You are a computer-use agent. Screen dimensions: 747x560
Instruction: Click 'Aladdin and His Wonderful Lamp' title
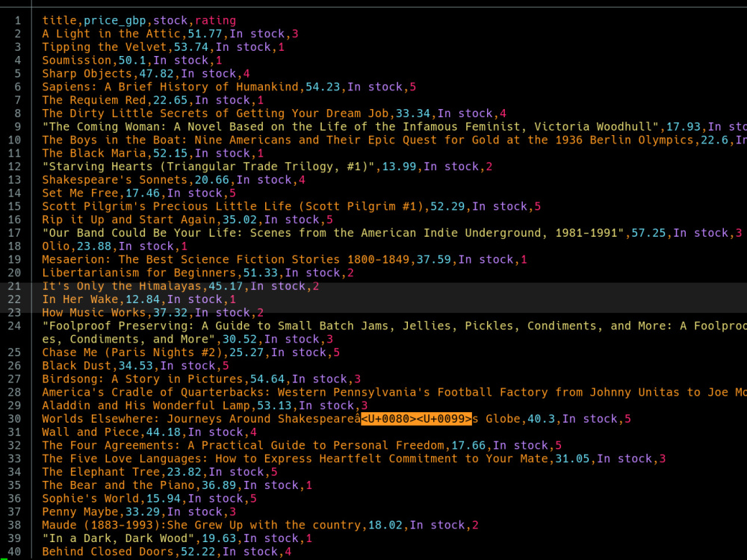[x=146, y=407]
